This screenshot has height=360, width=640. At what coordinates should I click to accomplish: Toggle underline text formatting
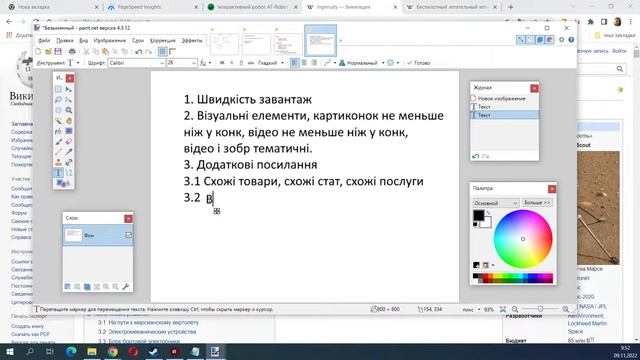(241, 63)
